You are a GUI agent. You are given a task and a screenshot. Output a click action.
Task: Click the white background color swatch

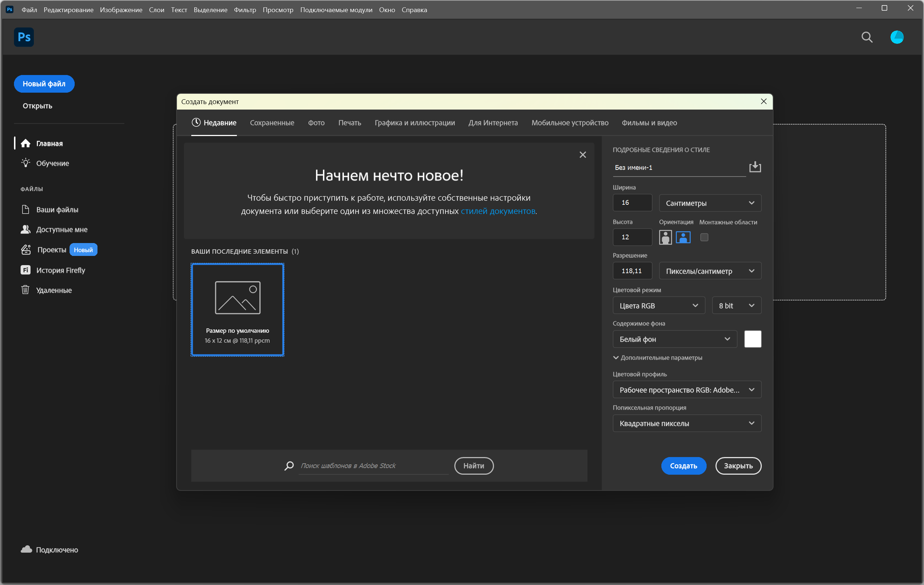[753, 339]
